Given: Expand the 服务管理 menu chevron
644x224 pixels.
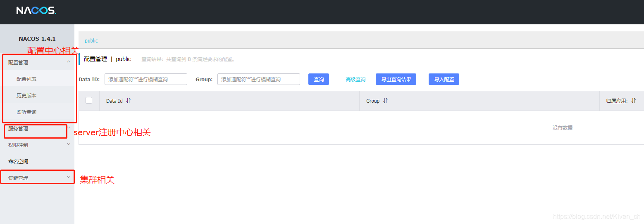Looking at the screenshot, I should tap(69, 127).
